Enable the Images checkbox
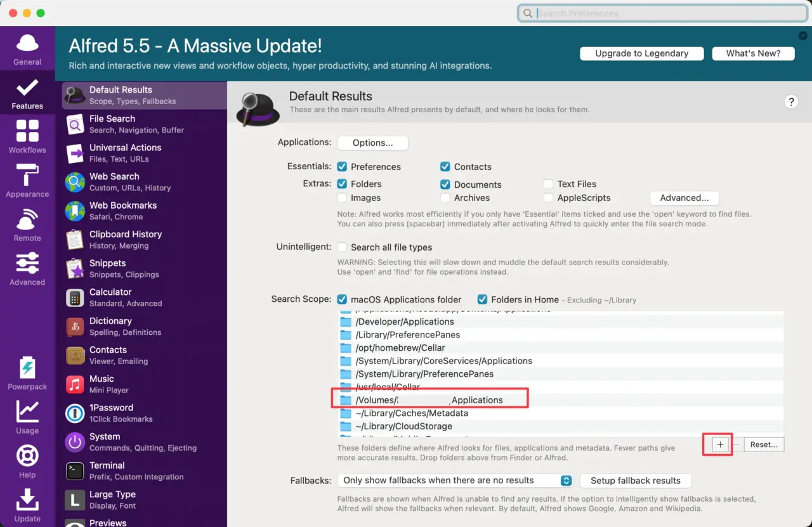 pos(342,198)
